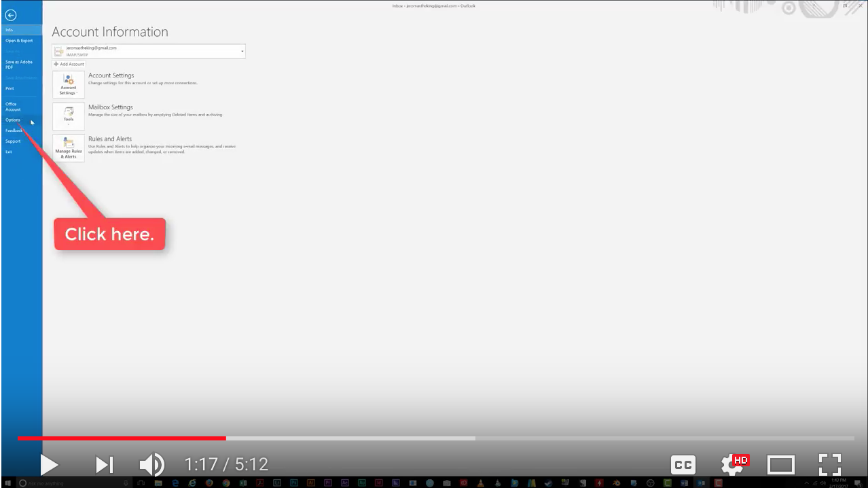Click the 1:17 / 5:12 time display
868x488 pixels.
coord(227,465)
